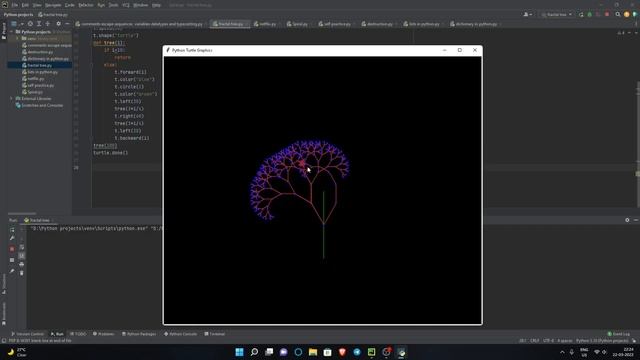The width and height of the screenshot is (640, 360).
Task: Click the print icon in Run panel
Action: [x=22, y=264]
